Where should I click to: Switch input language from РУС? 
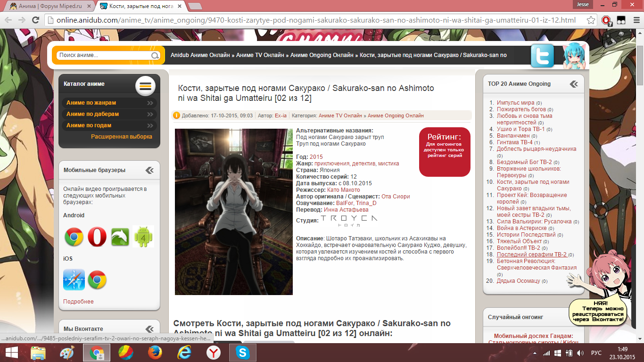click(x=596, y=353)
